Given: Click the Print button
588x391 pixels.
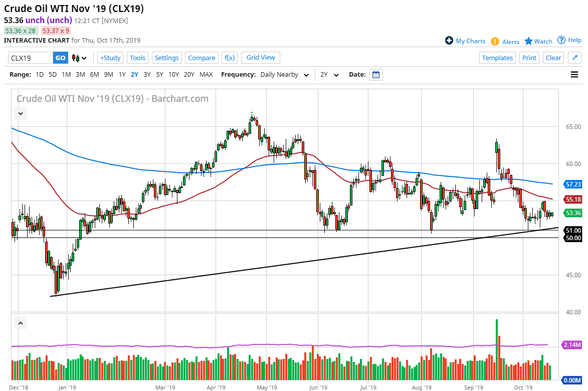Looking at the screenshot, I should [x=529, y=57].
